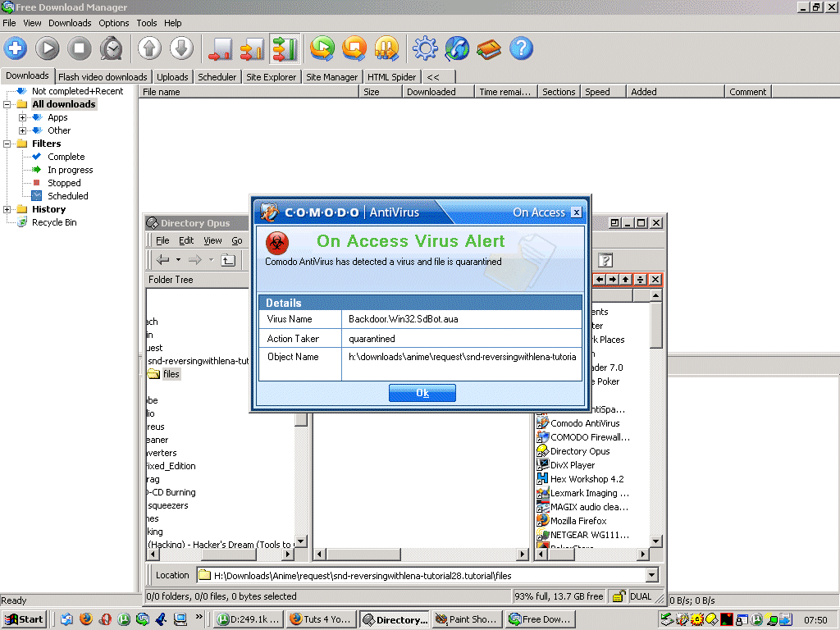Open the schedule clock toolbar icon

(112, 48)
